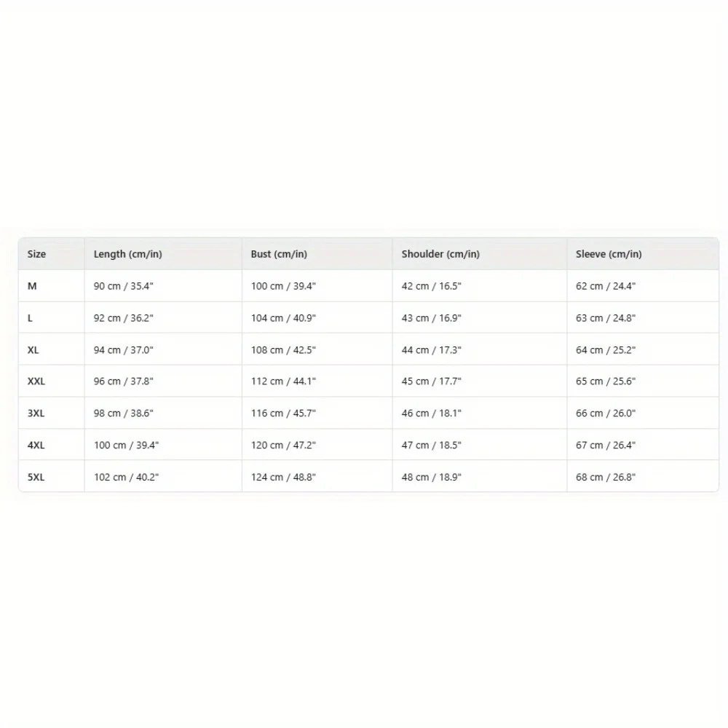
Task: Click the 48 cm / 18.9" shoulder cell
Action: point(431,478)
